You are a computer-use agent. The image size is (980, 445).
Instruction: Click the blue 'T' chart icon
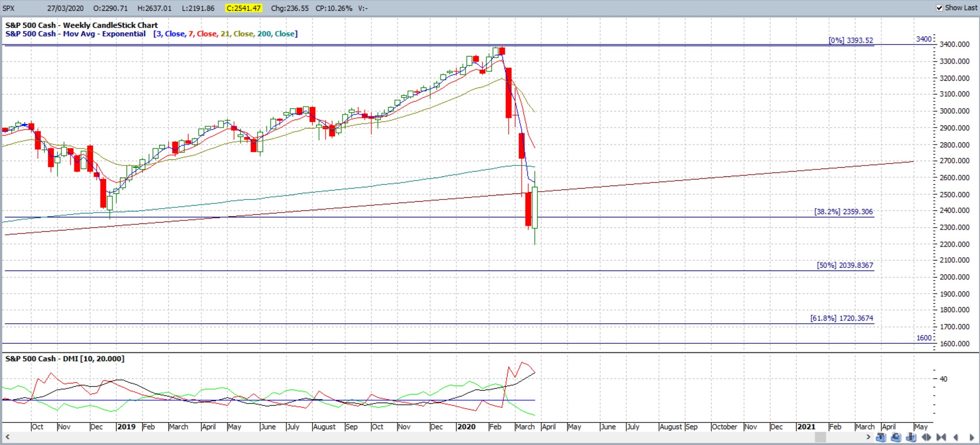pos(881,437)
